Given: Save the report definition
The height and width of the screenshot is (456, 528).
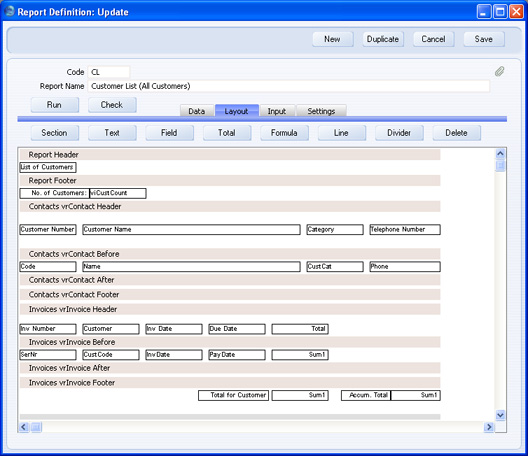Looking at the screenshot, I should 484,39.
